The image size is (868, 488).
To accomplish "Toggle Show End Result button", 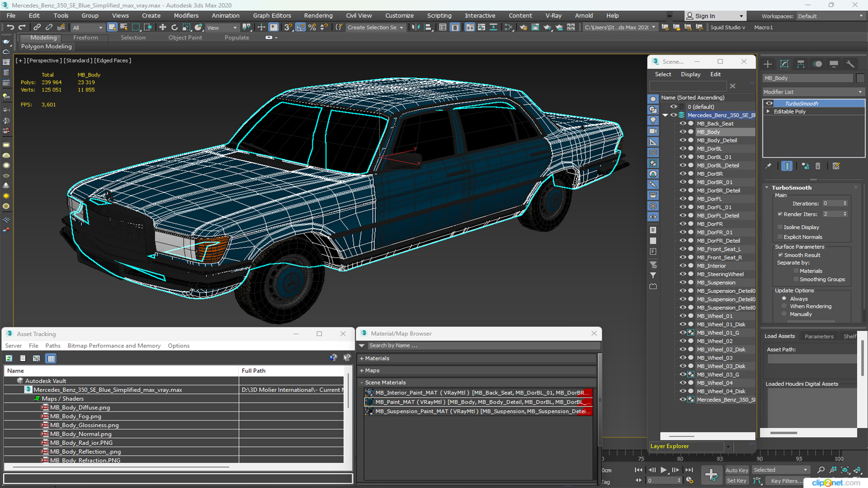I will [787, 166].
